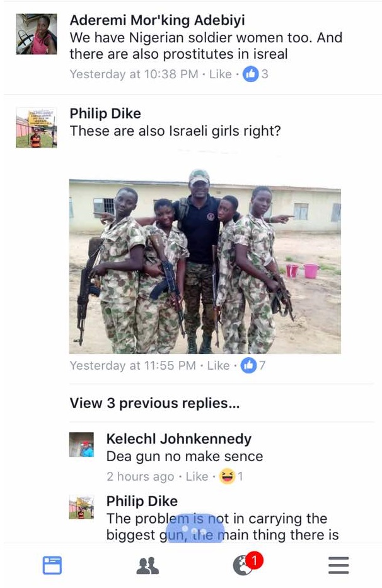Tap the thumbs-up icon showing 7 likes

248,365
